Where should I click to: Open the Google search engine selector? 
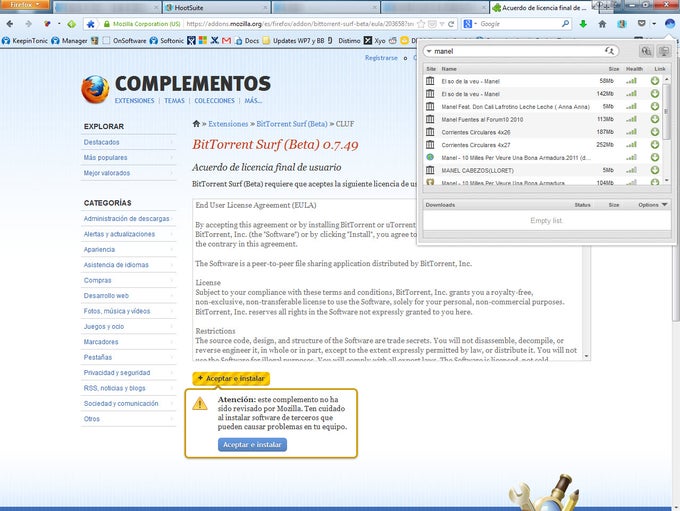(x=470, y=24)
